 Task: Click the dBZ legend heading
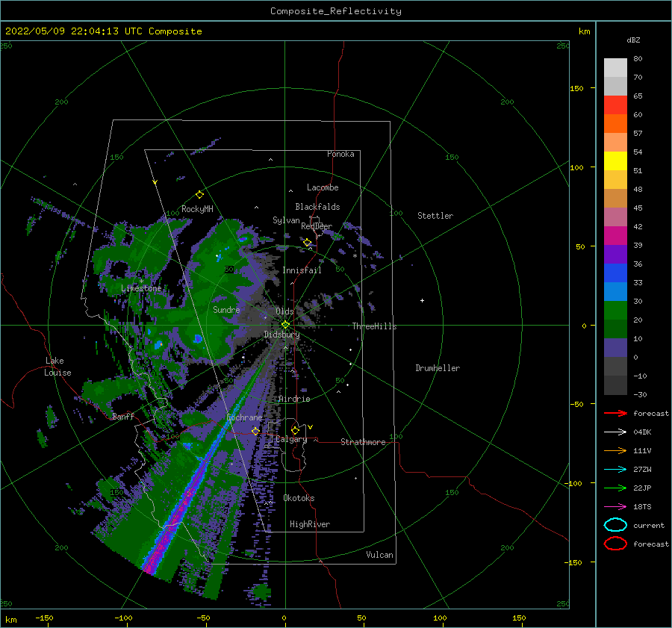click(x=633, y=40)
